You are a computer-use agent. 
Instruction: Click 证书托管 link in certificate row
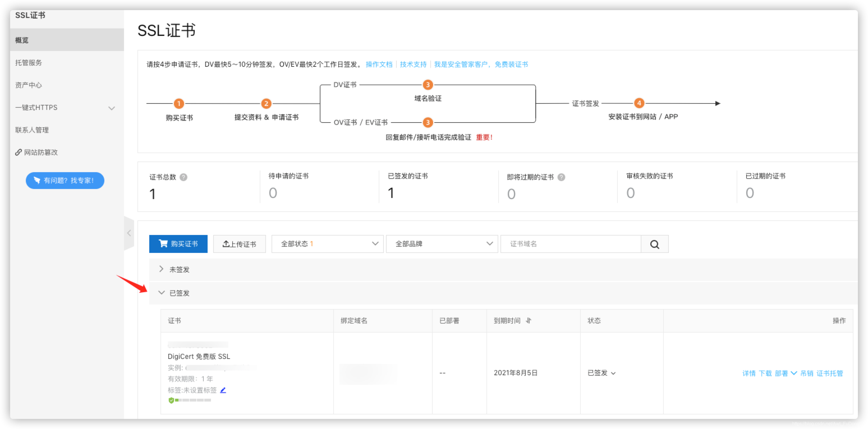830,373
